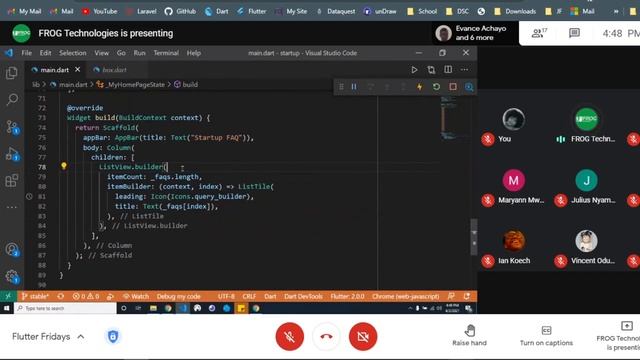This screenshot has height=360, width=640.
Task: Raise hand in the meeting
Action: pyautogui.click(x=469, y=336)
